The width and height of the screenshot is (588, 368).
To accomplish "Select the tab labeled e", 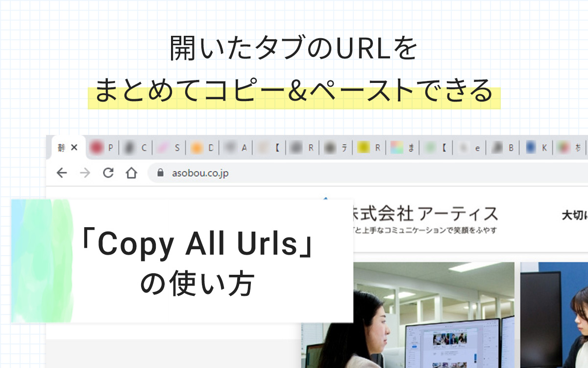I will coord(469,147).
